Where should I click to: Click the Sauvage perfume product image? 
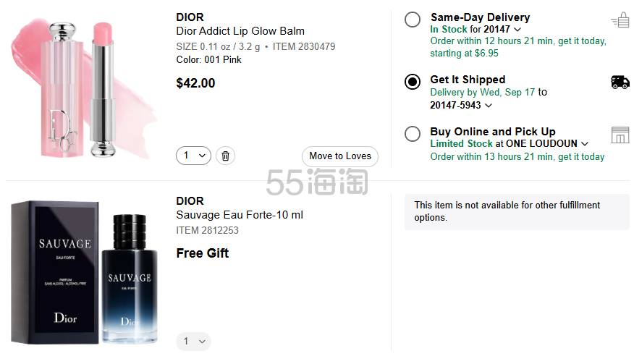click(84, 273)
